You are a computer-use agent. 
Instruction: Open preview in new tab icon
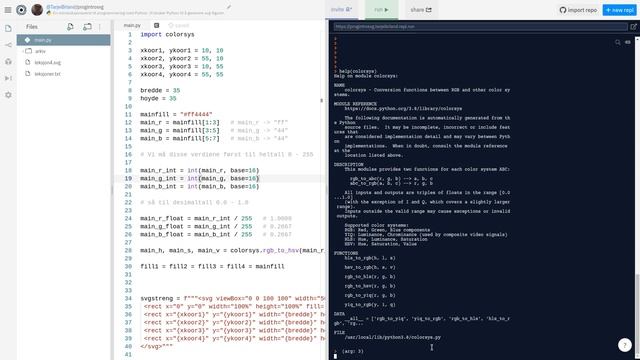(633, 27)
